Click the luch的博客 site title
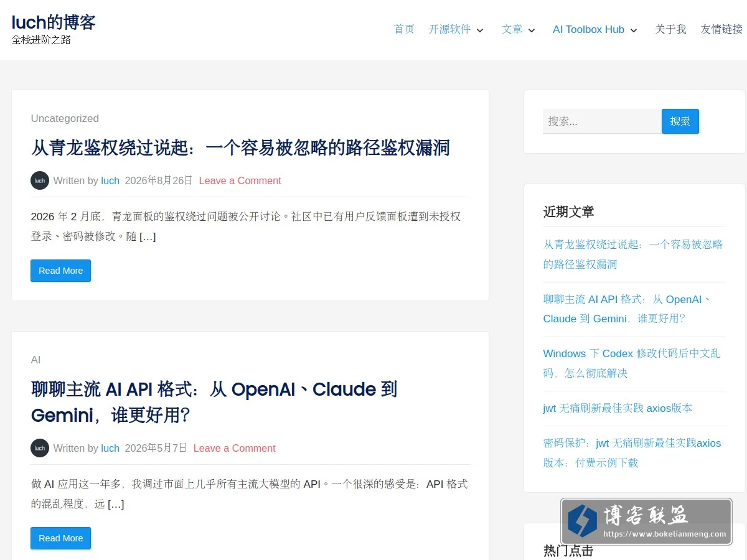Screen dimensions: 747x560 coord(54,22)
